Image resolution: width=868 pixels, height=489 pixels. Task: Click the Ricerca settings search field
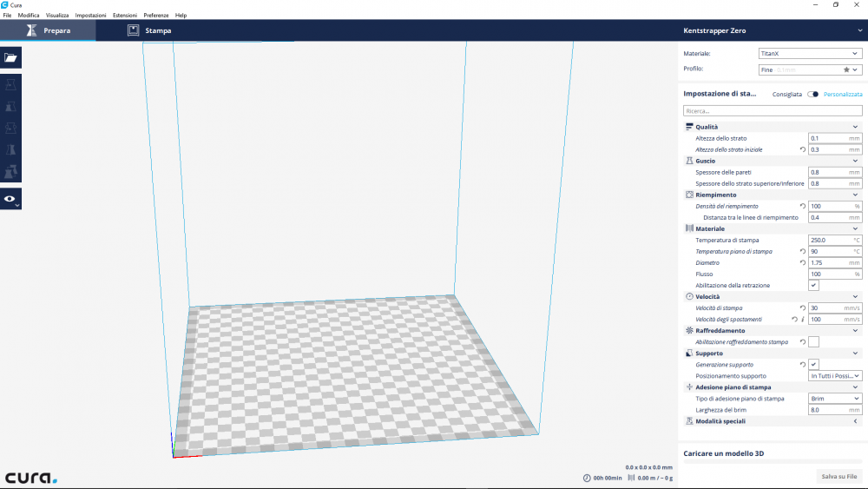click(x=773, y=111)
